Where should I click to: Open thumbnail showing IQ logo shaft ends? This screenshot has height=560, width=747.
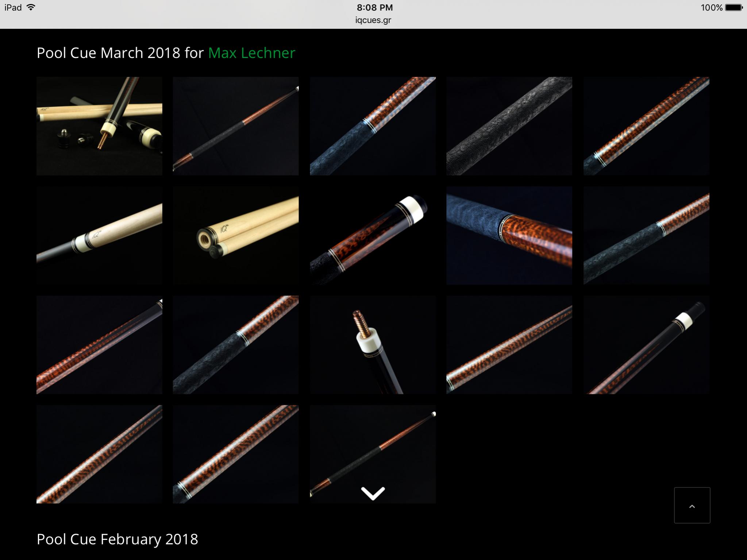[x=236, y=235]
